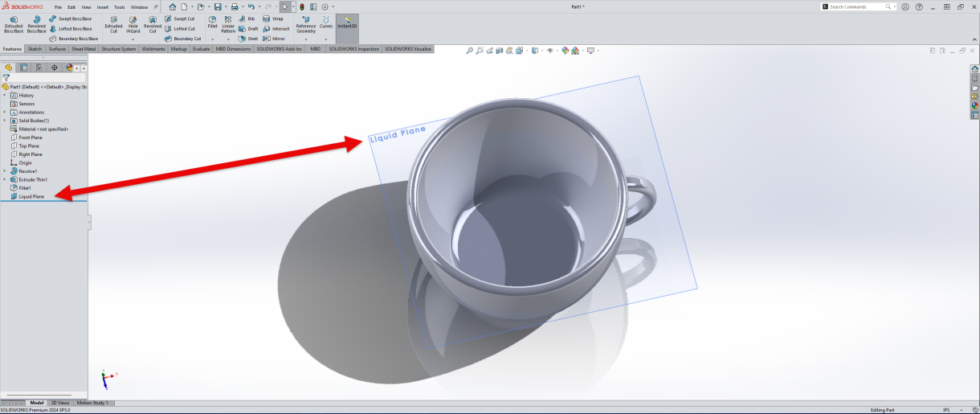This screenshot has width=980, height=414.
Task: Click the Undo icon in quick toolbar
Action: click(x=251, y=6)
